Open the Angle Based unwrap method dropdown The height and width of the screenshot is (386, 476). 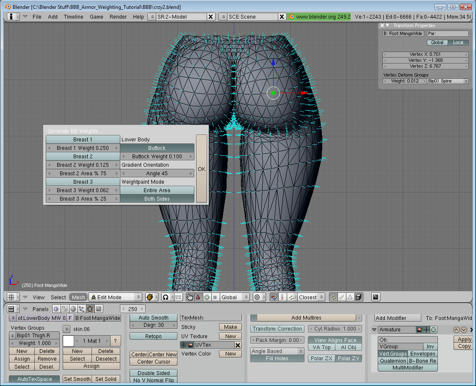[x=277, y=351]
